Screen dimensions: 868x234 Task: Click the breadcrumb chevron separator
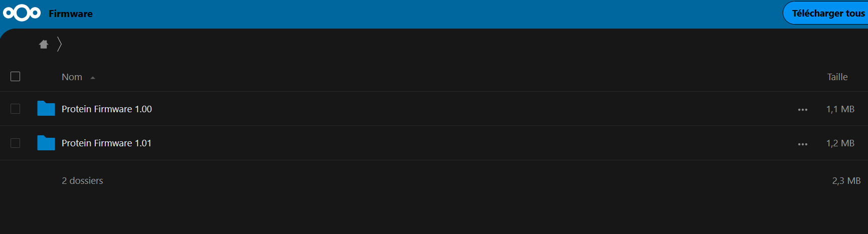tap(59, 45)
